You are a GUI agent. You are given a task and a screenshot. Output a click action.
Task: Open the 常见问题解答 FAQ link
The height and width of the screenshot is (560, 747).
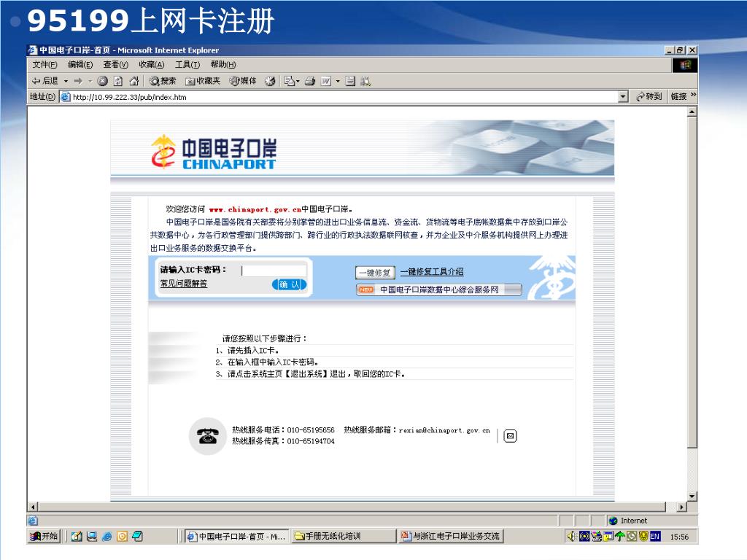(x=183, y=284)
